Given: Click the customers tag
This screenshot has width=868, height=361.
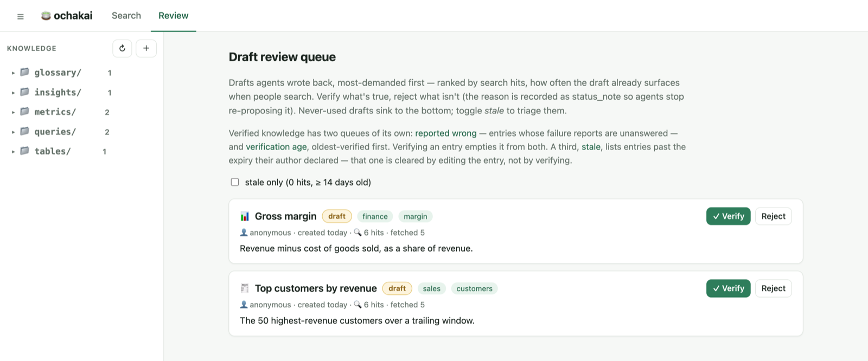Looking at the screenshot, I should tap(474, 288).
